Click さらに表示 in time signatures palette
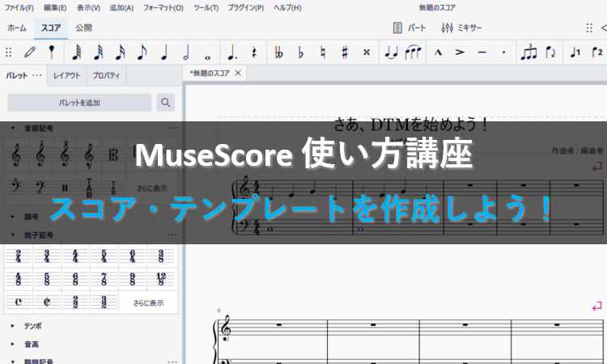607x364 pixels. click(147, 303)
